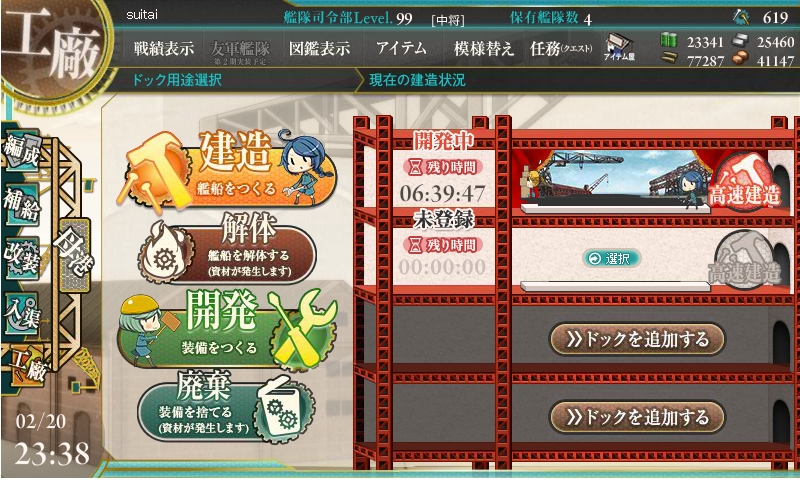Open the 開発 equipment development button
The image size is (800, 480).
(x=227, y=329)
